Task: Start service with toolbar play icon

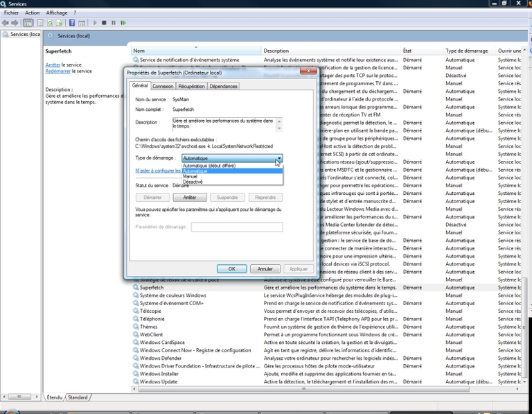Action: coord(95,23)
